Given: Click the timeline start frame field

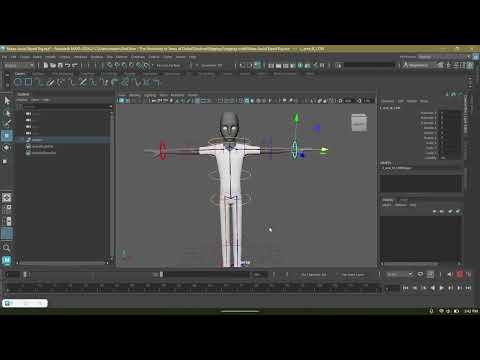Looking at the screenshot, I should pos(13,275).
